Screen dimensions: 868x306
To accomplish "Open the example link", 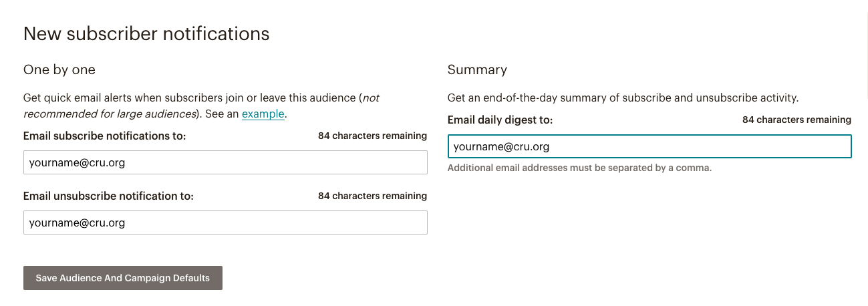I will click(263, 114).
